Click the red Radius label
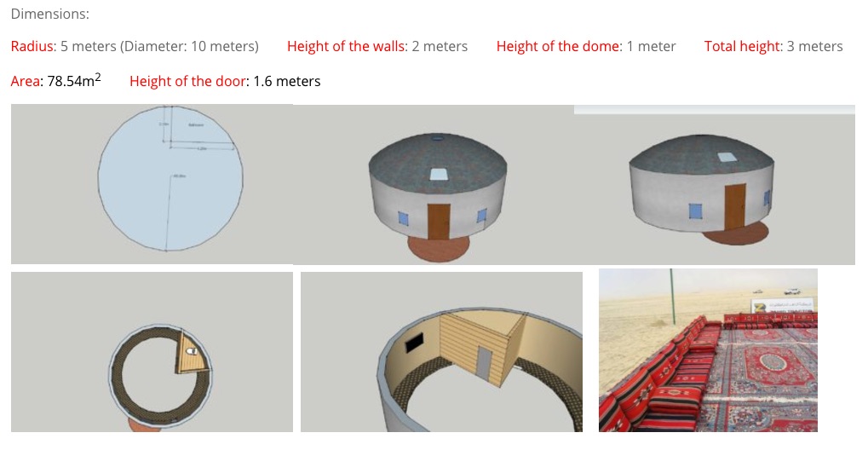The image size is (868, 450). click(32, 46)
